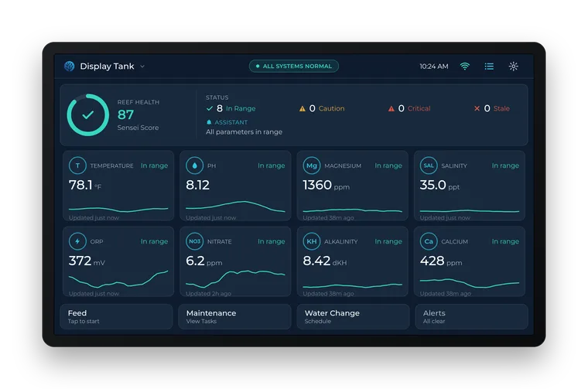Viewport: 588px width, 389px height.
Task: Click In range label on Salinity card
Action: click(x=505, y=165)
